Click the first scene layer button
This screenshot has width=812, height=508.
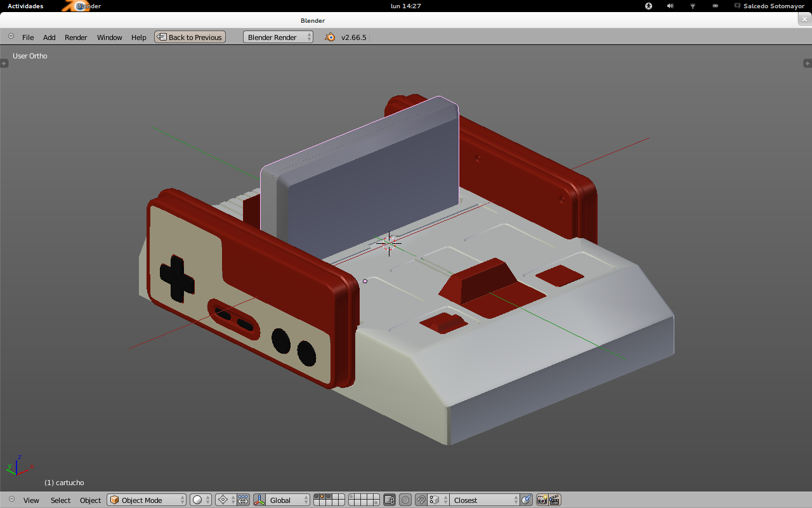(317, 497)
